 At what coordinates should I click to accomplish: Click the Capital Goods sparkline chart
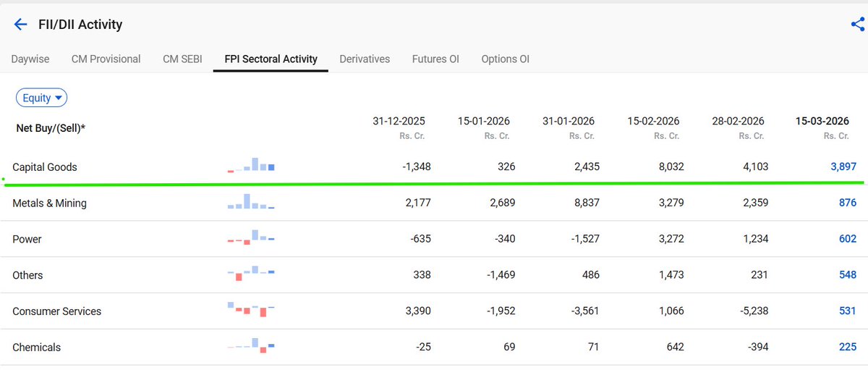pos(251,165)
